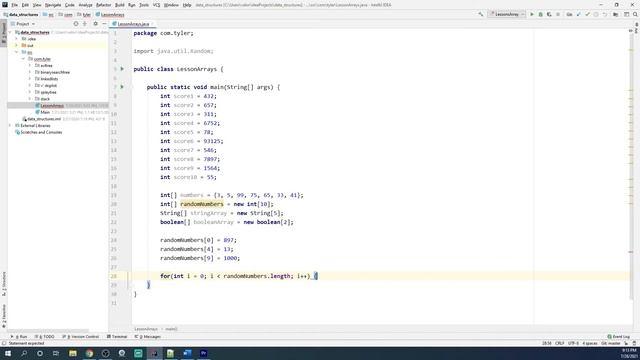Open the Messages tool window
The width and height of the screenshot is (640, 360).
click(147, 337)
